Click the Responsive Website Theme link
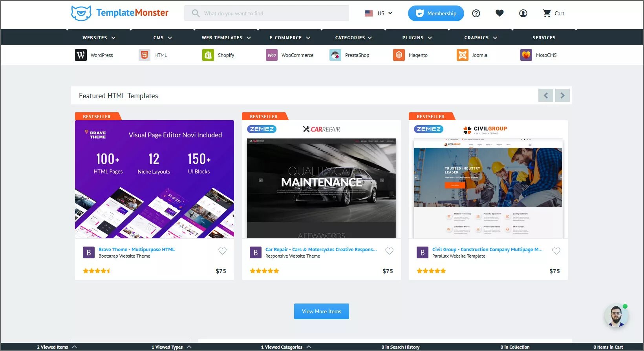Image resolution: width=644 pixels, height=351 pixels. point(293,256)
